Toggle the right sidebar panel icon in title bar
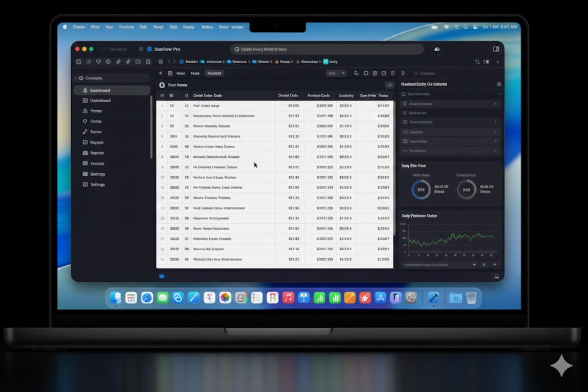 [496, 49]
